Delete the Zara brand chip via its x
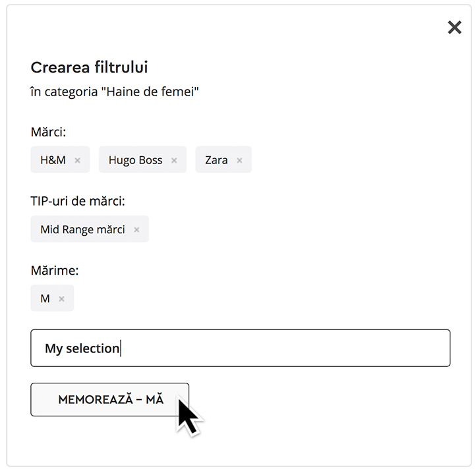This screenshot has height=473, width=476. pos(239,160)
